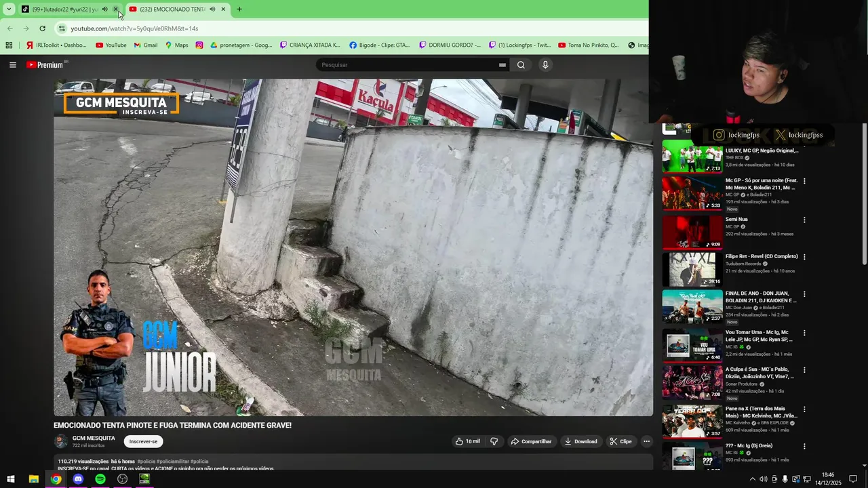The height and width of the screenshot is (488, 868).
Task: Play the LUUKY, MC GP recommended video
Action: pos(692,157)
